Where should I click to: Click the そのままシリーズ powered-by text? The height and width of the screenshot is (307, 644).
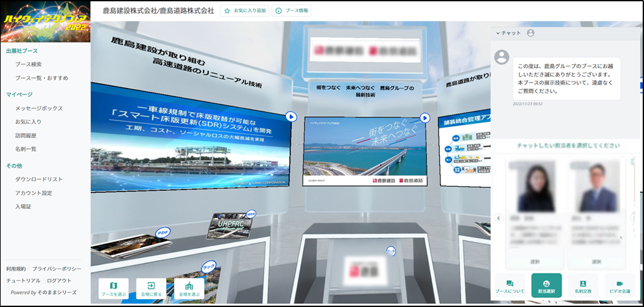pos(57,293)
